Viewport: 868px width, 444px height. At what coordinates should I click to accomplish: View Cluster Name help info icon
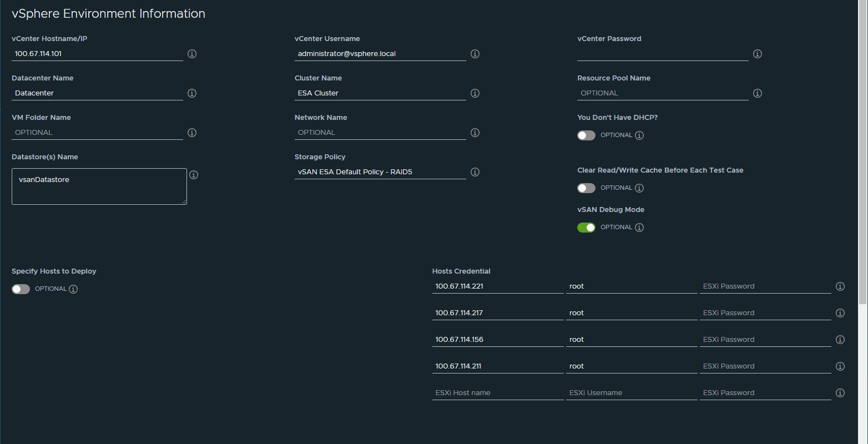(475, 93)
